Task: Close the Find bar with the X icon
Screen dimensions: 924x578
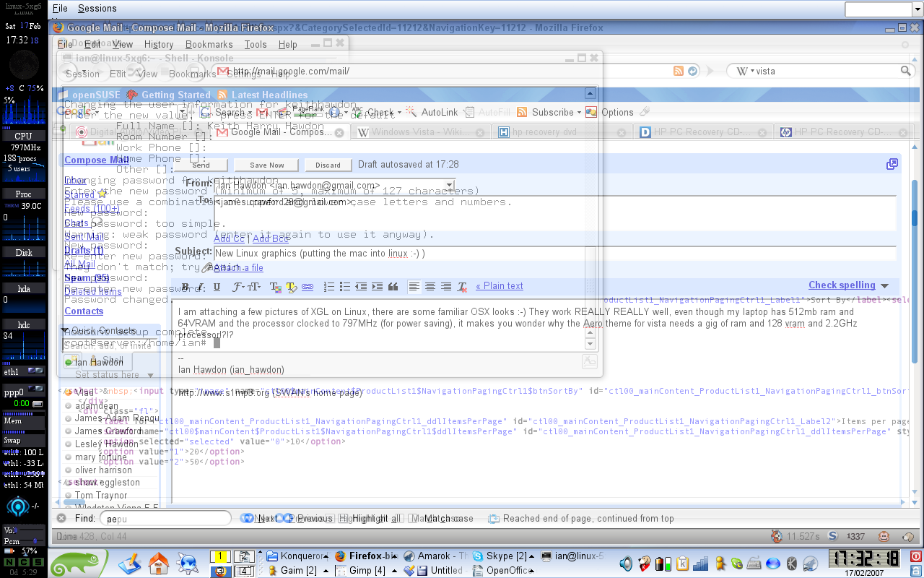Action: [x=61, y=518]
